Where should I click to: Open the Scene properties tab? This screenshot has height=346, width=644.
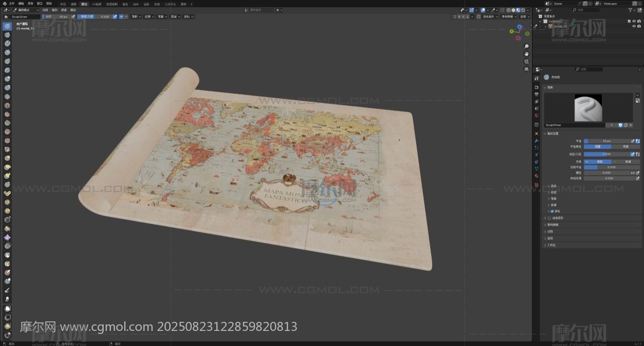point(537,109)
